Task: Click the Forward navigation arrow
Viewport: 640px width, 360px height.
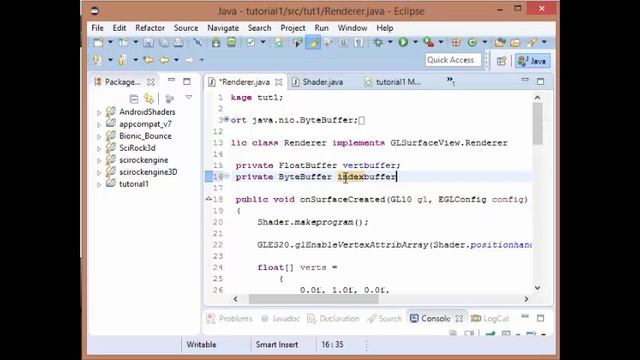Action: pos(189,60)
